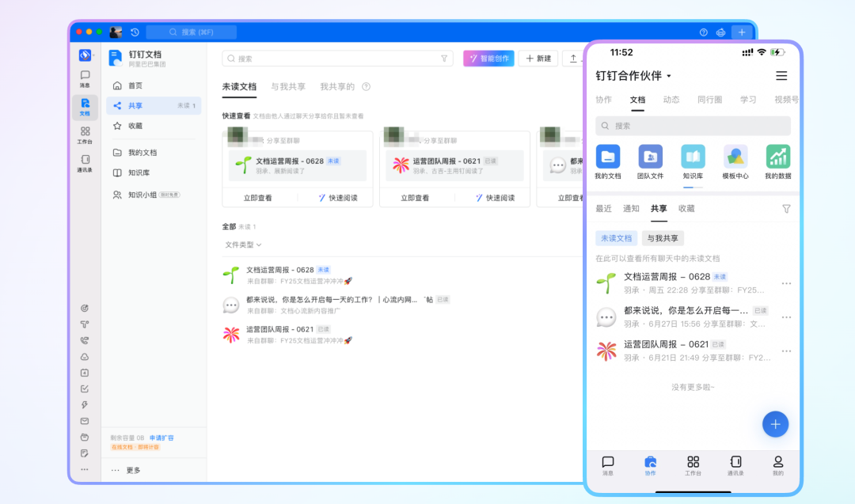
Task: Select the 协作 top tab on the phone
Action: click(x=603, y=99)
